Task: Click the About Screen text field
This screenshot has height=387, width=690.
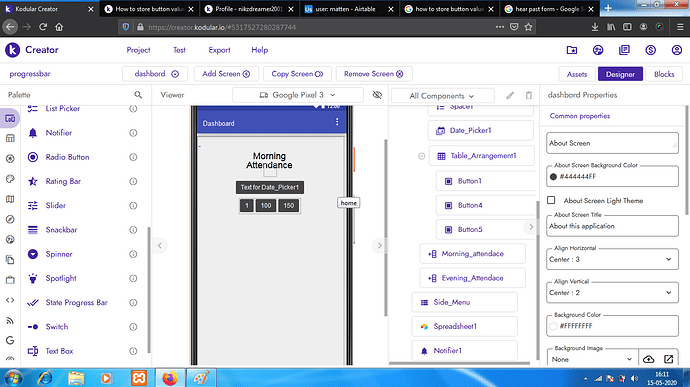Action: click(x=612, y=143)
